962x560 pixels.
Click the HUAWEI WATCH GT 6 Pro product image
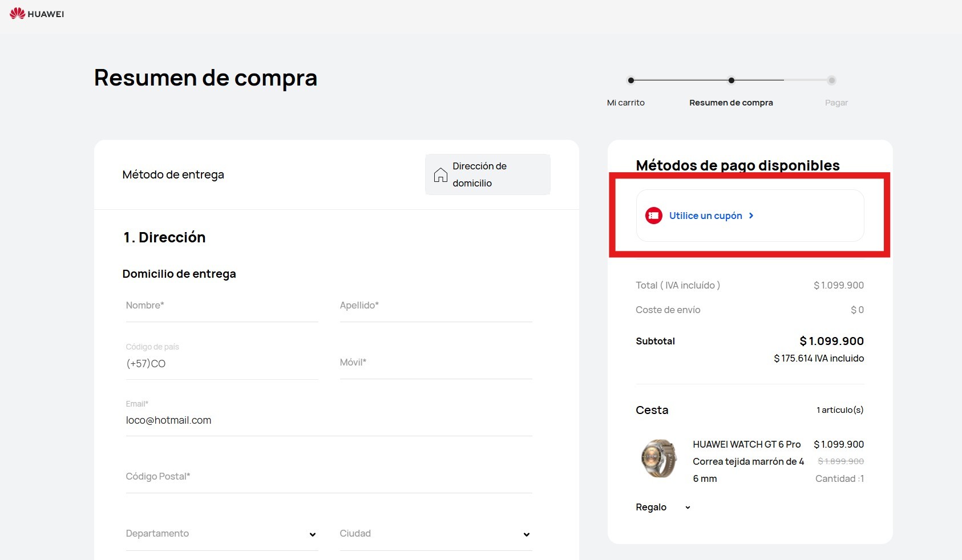(x=659, y=459)
